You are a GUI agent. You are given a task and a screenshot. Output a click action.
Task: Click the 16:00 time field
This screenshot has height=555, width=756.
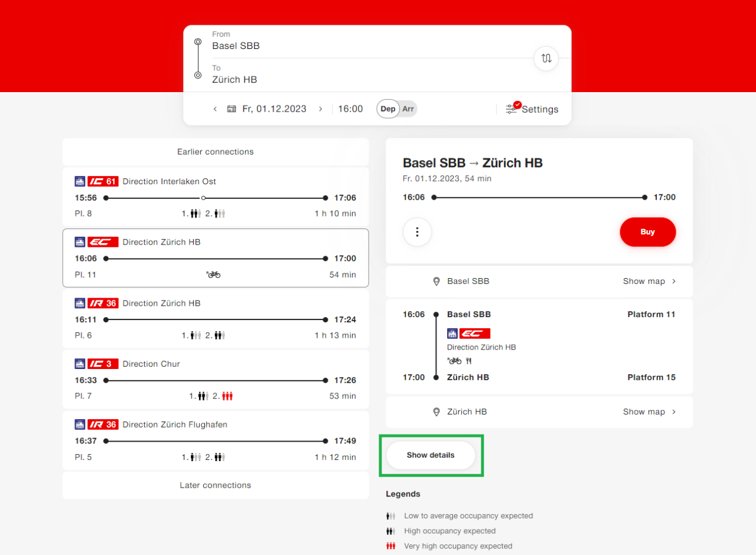350,109
